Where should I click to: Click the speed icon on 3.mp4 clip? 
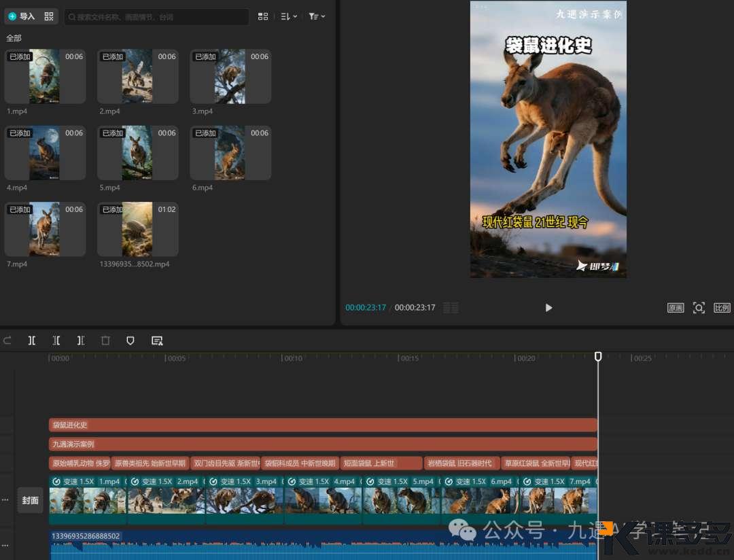(x=213, y=481)
